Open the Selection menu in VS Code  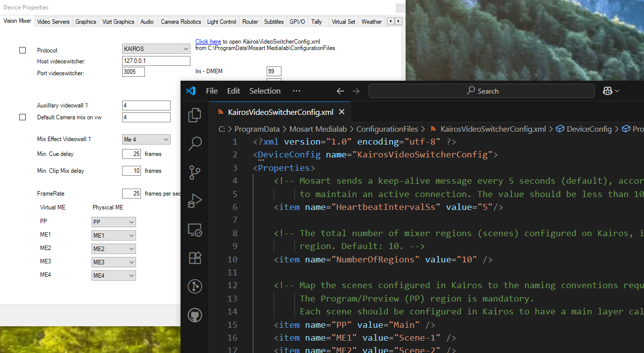pyautogui.click(x=265, y=91)
